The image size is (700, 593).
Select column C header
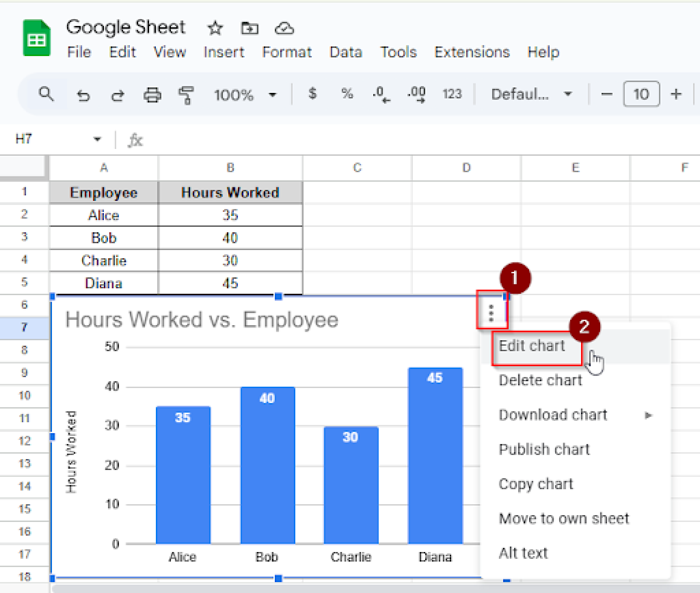point(357,168)
